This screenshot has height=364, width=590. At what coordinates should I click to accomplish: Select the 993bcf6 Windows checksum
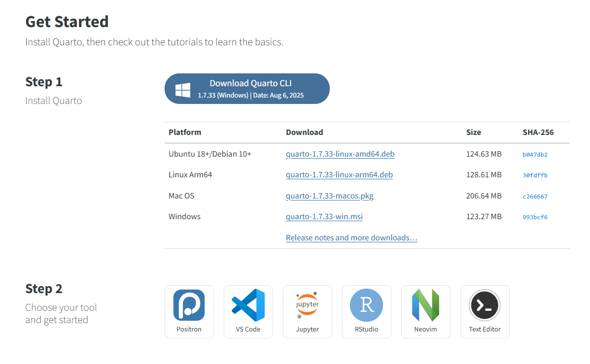click(x=535, y=217)
